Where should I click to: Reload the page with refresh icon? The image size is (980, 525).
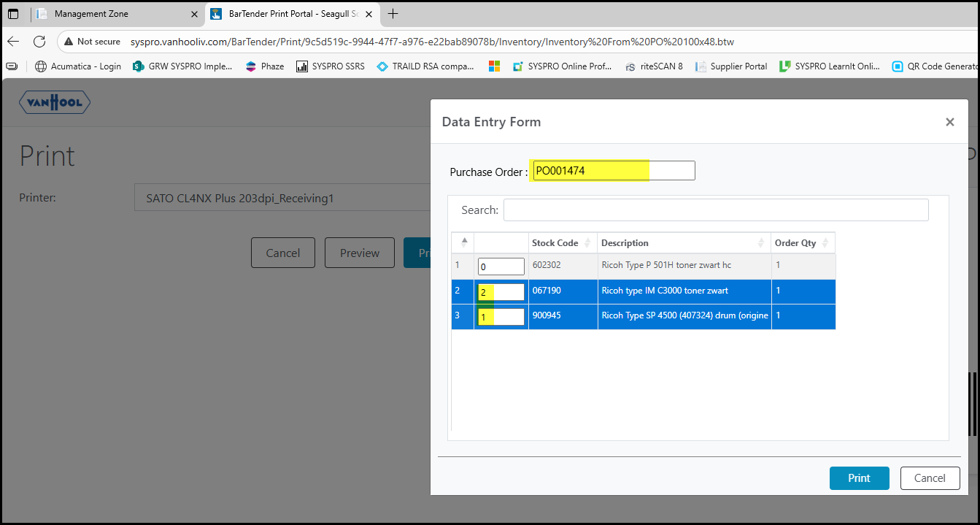[39, 42]
